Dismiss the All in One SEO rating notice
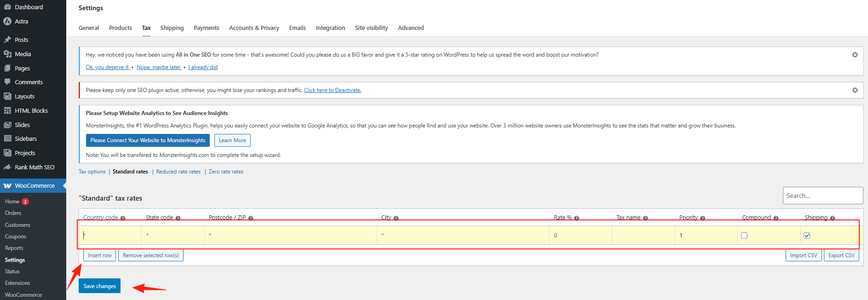 click(x=855, y=55)
